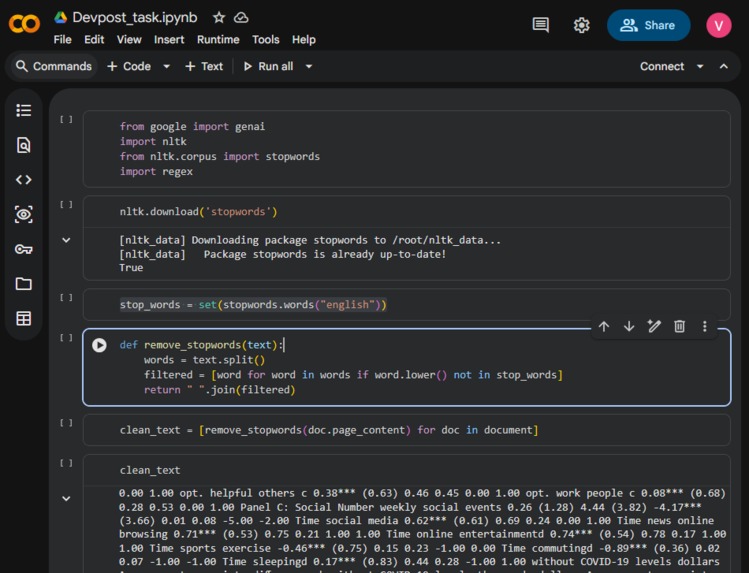Add a new Text cell
Screen dimensions: 749x573
point(204,66)
